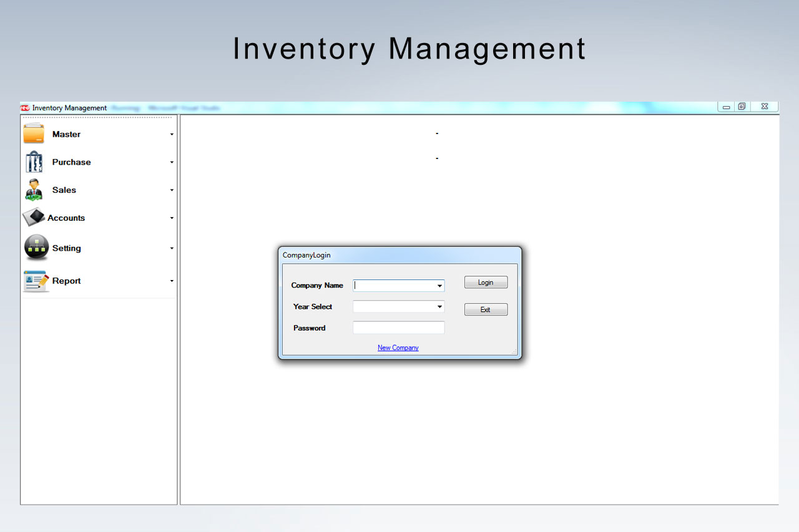Minimize the Inventory Management window
Viewport: 799px width, 532px height.
point(726,107)
